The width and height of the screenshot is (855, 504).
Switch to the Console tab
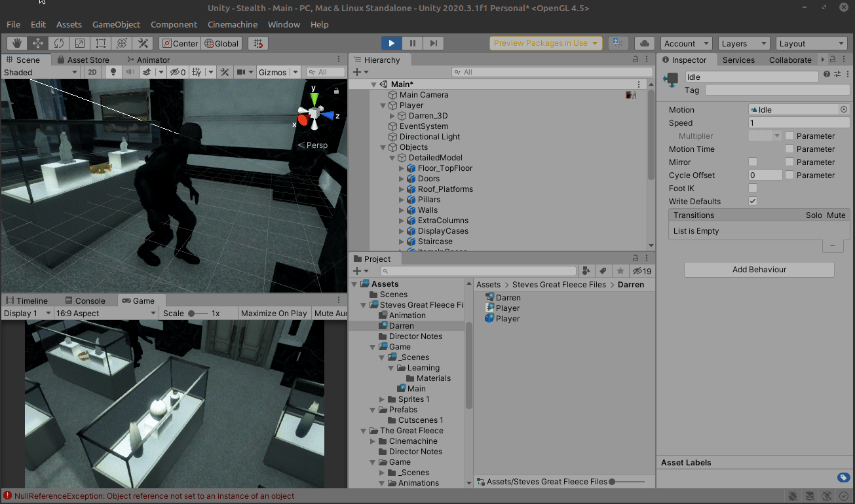pos(85,300)
